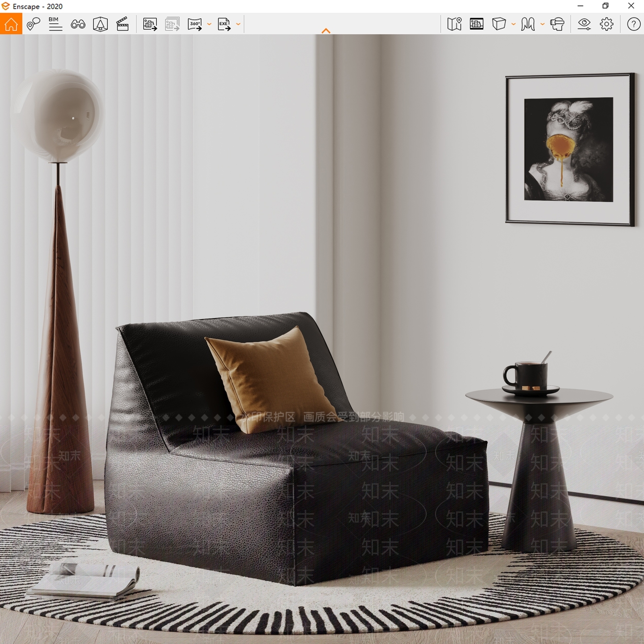Open collaborative annotations pin icon
Image resolution: width=644 pixels, height=644 pixels.
click(x=33, y=24)
